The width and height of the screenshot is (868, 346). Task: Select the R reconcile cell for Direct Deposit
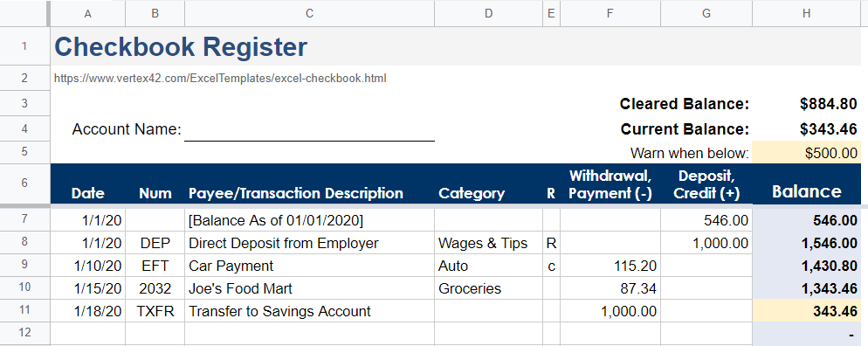(x=551, y=243)
